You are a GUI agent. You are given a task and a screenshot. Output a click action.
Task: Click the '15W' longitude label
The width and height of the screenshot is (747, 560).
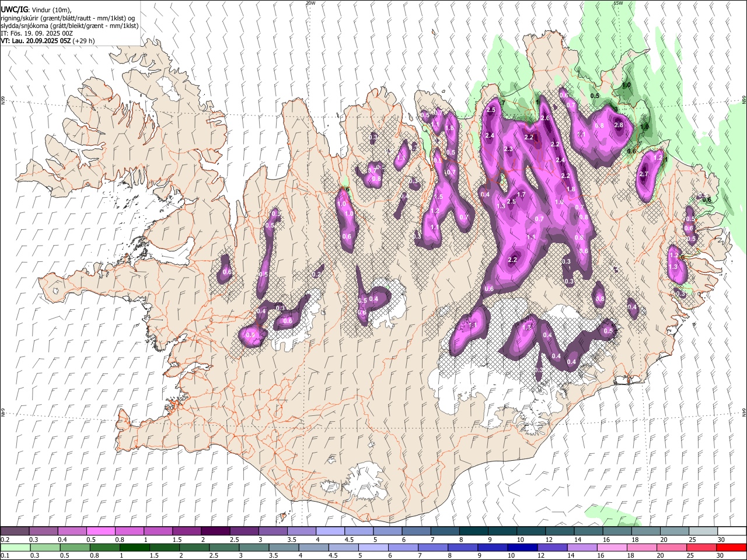[x=617, y=3]
